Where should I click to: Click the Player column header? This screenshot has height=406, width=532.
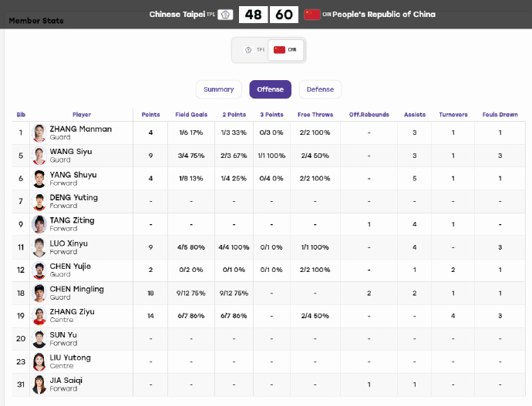click(x=82, y=115)
